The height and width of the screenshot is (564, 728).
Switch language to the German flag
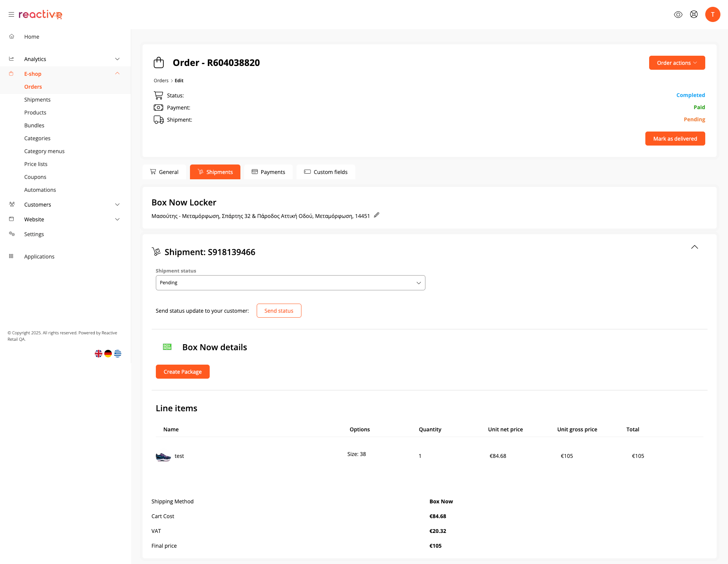108,354
